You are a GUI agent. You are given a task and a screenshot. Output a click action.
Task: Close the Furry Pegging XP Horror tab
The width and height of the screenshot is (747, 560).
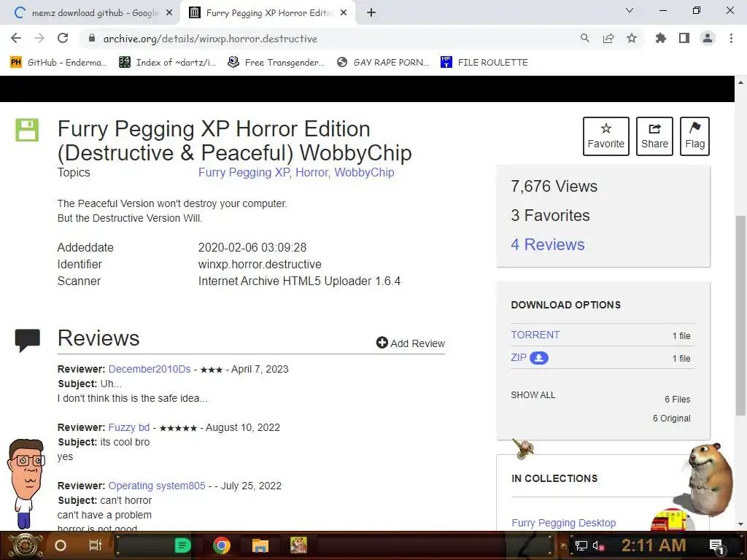tap(344, 13)
